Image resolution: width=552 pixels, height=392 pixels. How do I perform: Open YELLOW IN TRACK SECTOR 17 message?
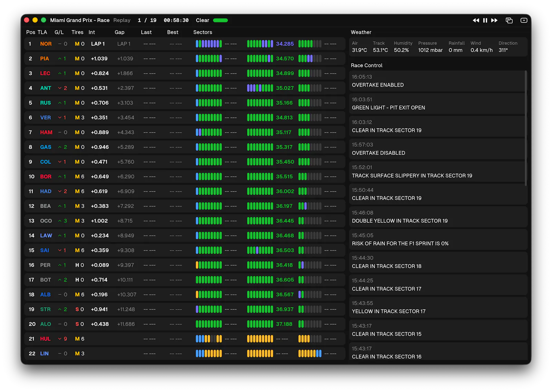tap(437, 308)
